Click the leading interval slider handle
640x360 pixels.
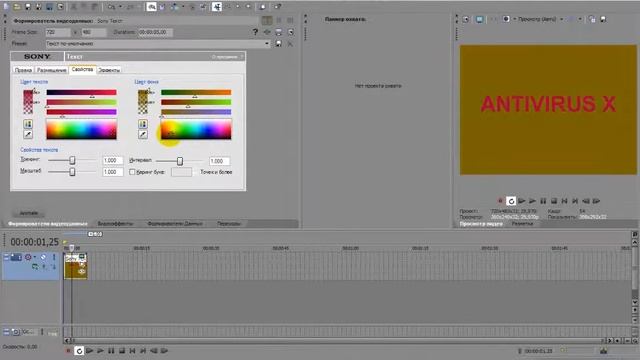[180, 161]
